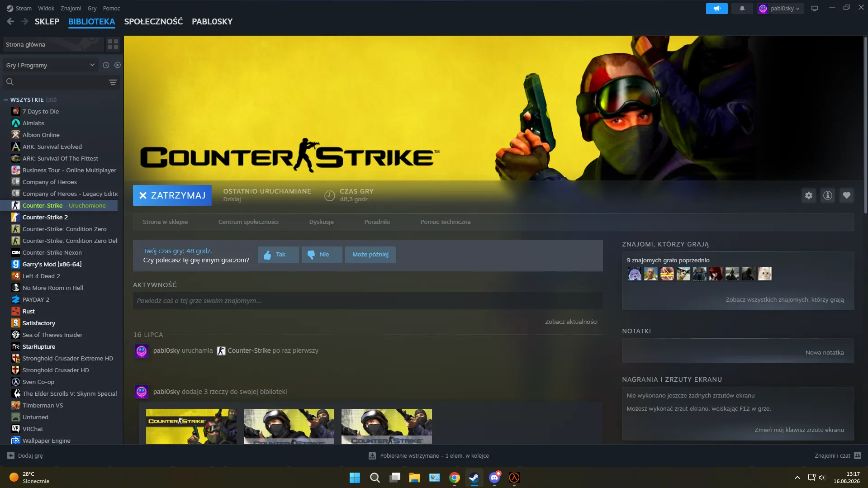This screenshot has width=868, height=488.
Task: Open the Gry i Programy filter dropdown
Action: tap(51, 65)
